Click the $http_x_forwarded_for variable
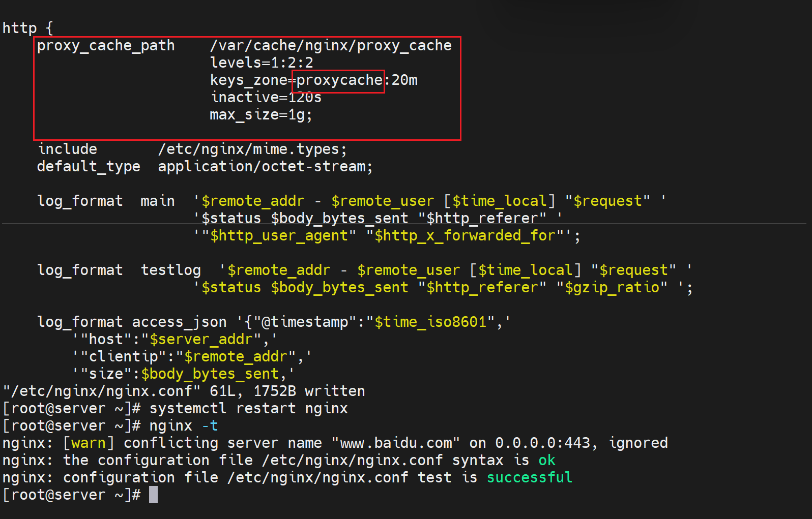Image resolution: width=812 pixels, height=519 pixels. [x=465, y=236]
